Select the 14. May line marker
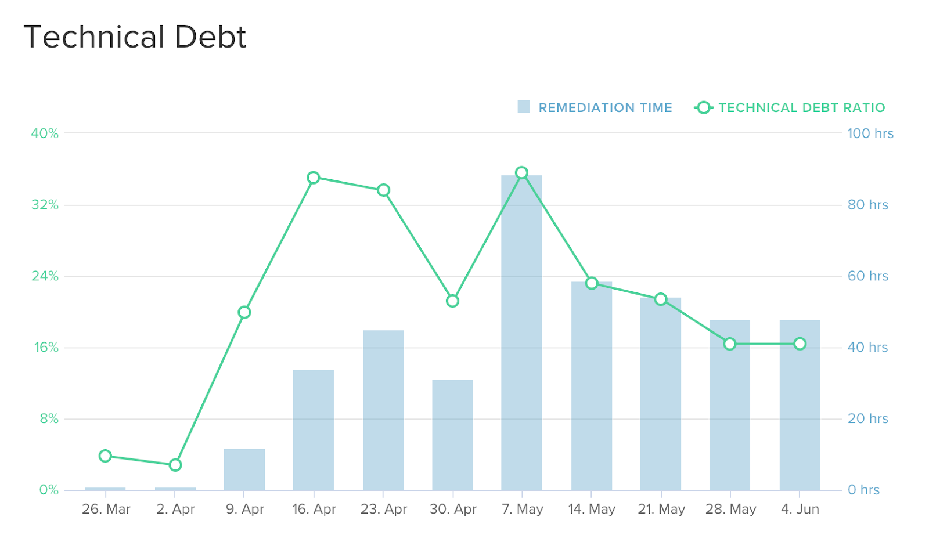The image size is (929, 560). (x=592, y=283)
